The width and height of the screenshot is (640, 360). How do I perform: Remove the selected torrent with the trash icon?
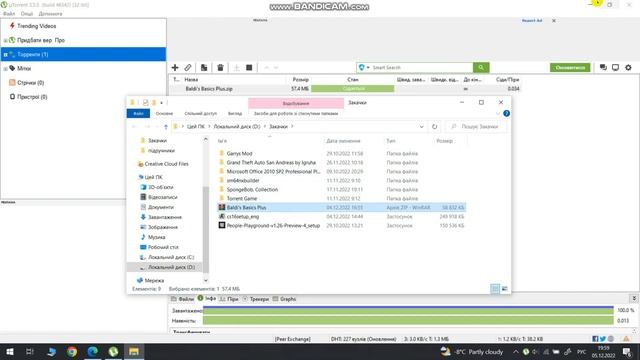[x=220, y=67]
